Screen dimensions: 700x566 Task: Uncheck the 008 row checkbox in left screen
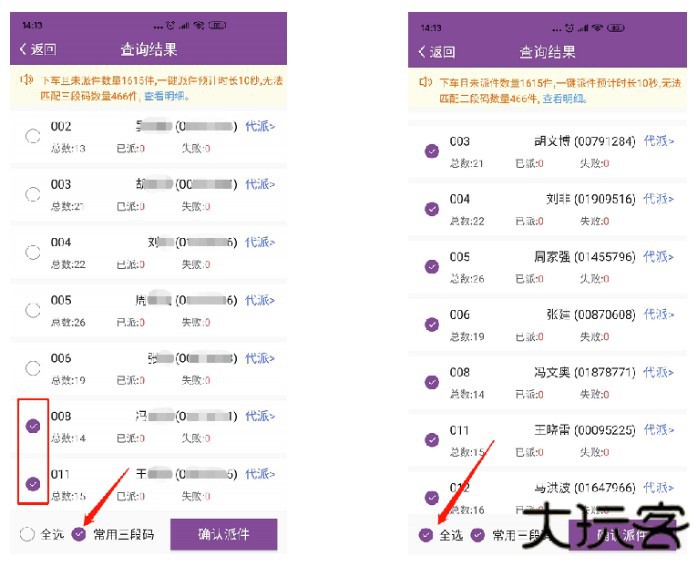click(33, 426)
